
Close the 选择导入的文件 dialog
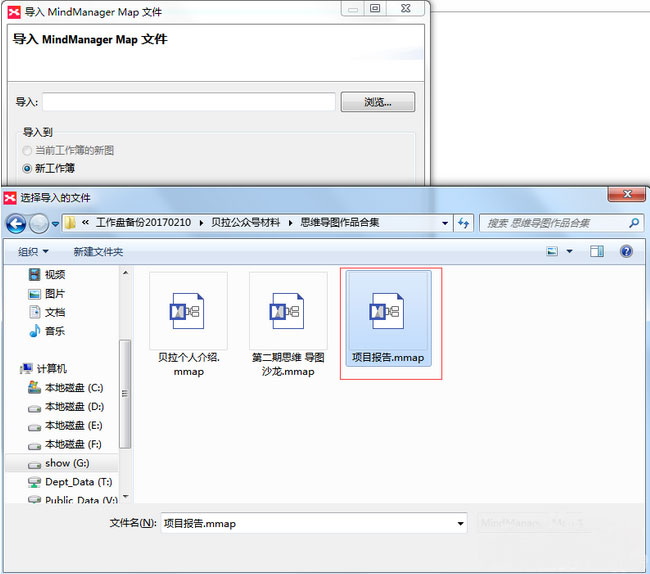click(627, 194)
